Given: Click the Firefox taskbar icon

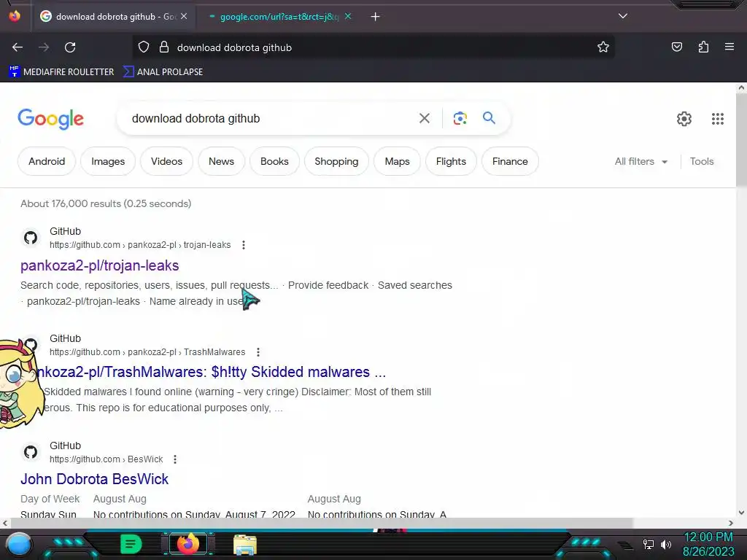Looking at the screenshot, I should tap(187, 544).
